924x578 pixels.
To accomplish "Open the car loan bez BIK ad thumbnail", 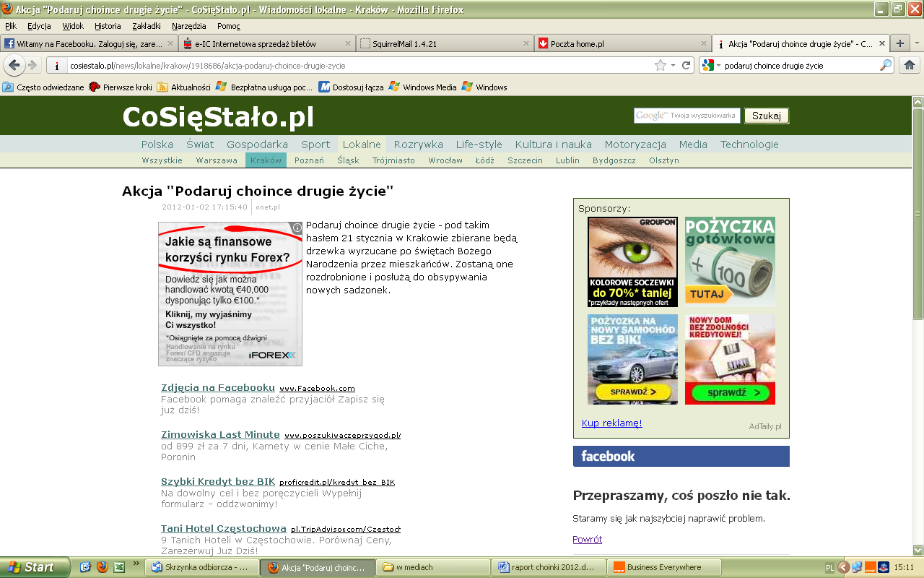I will coord(632,359).
